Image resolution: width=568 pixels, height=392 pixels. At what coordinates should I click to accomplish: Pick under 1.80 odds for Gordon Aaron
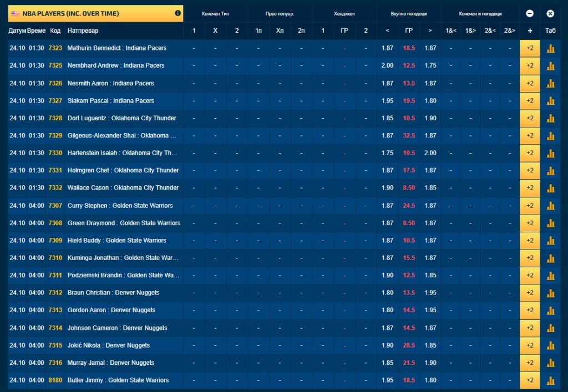click(387, 310)
